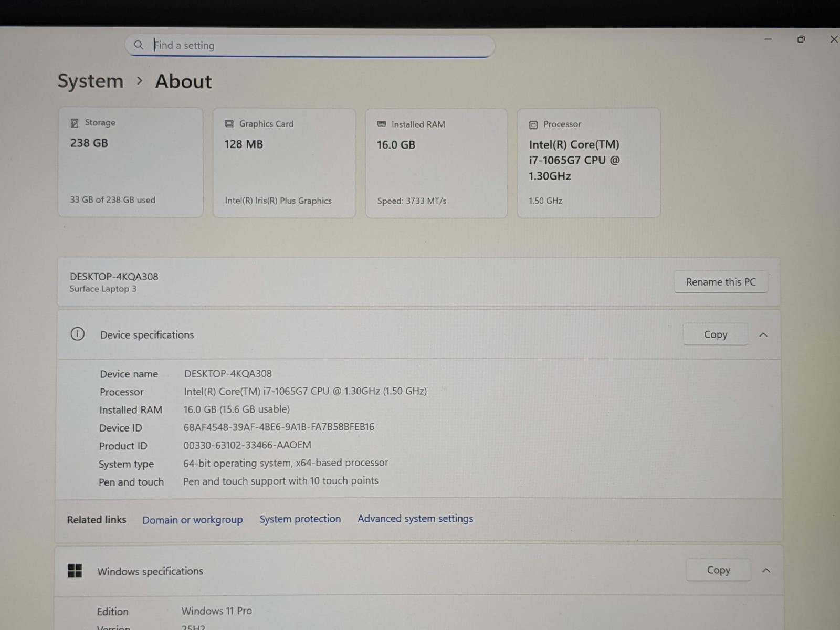Click the Device specifications info icon
The height and width of the screenshot is (630, 840).
click(x=77, y=334)
